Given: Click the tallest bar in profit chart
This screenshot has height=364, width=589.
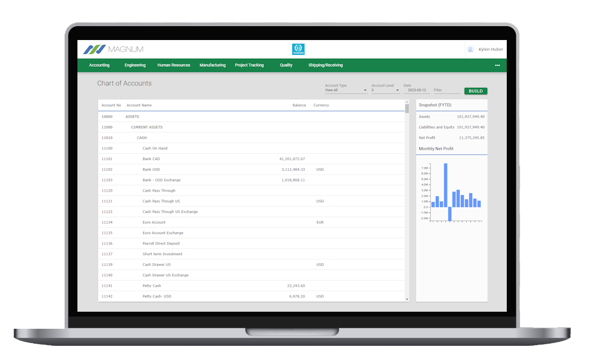Looking at the screenshot, I should pos(445,185).
